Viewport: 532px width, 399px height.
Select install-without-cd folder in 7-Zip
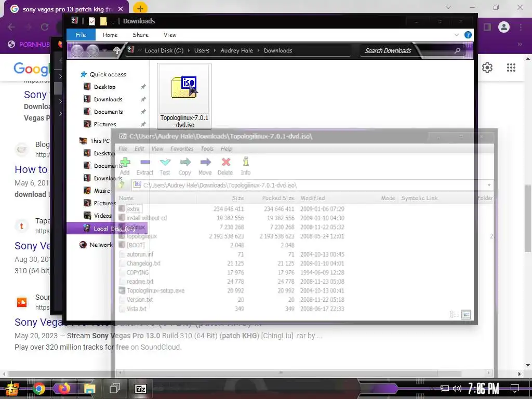[x=147, y=218]
